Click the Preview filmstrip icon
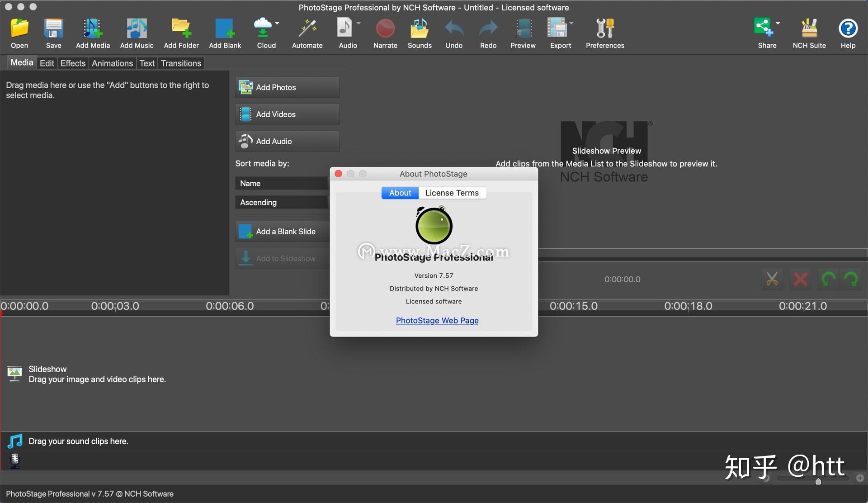This screenshot has height=503, width=868. (x=523, y=28)
